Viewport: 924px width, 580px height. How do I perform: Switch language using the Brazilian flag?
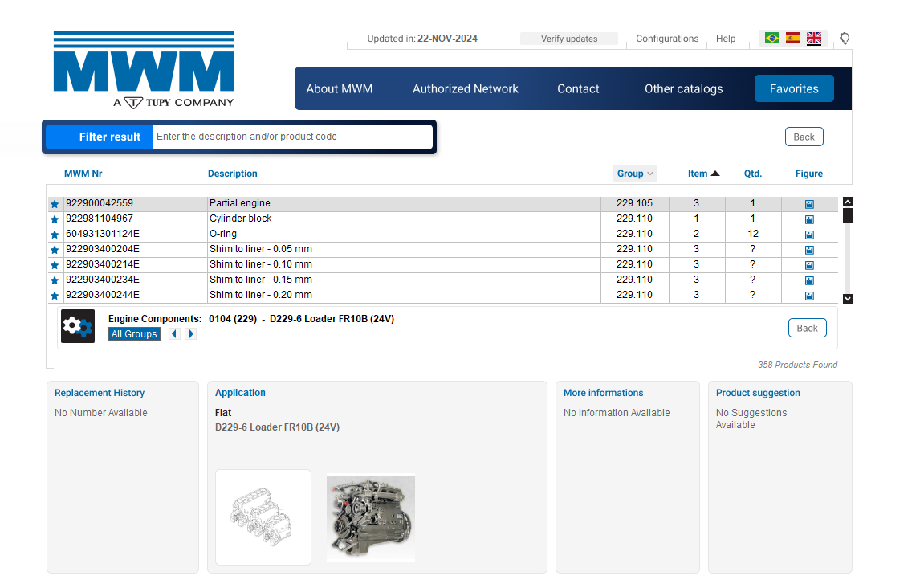click(x=771, y=38)
